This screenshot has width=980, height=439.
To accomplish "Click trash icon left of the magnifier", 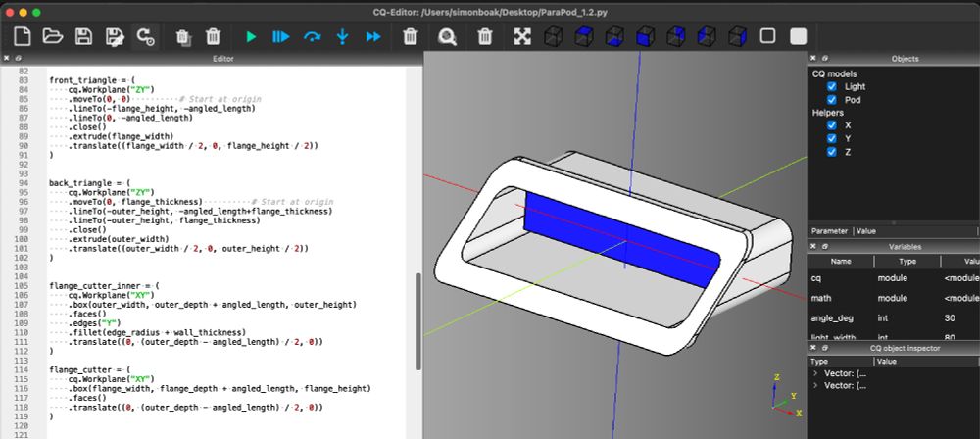I will pyautogui.click(x=410, y=37).
